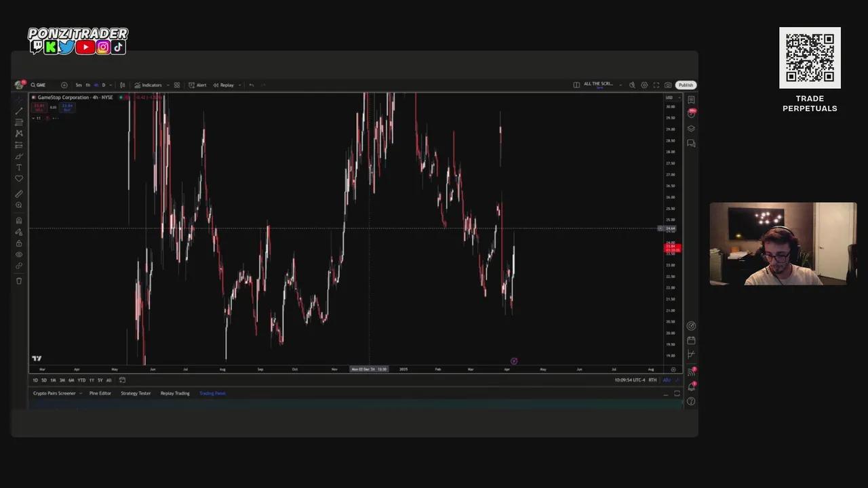
Task: Open the GME symbol search
Action: [x=38, y=85]
